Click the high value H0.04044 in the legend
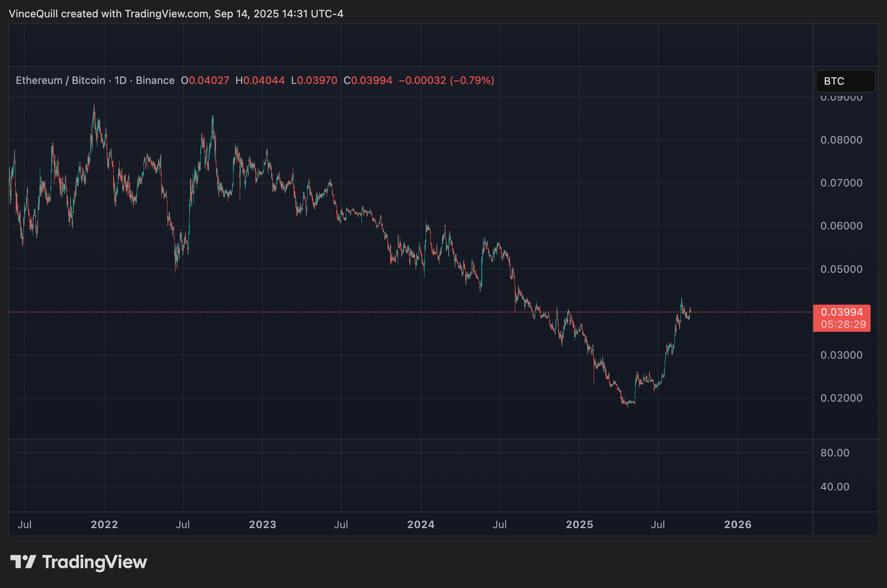The height and width of the screenshot is (588, 887). point(260,80)
